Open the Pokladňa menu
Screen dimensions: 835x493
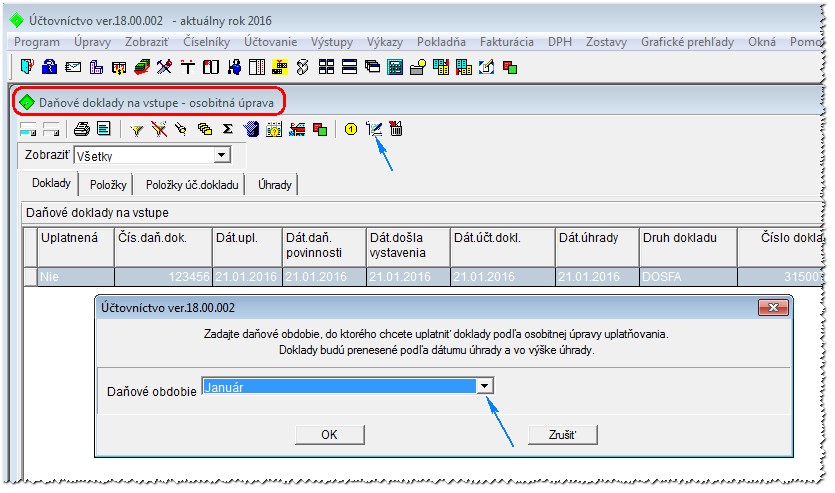click(441, 42)
